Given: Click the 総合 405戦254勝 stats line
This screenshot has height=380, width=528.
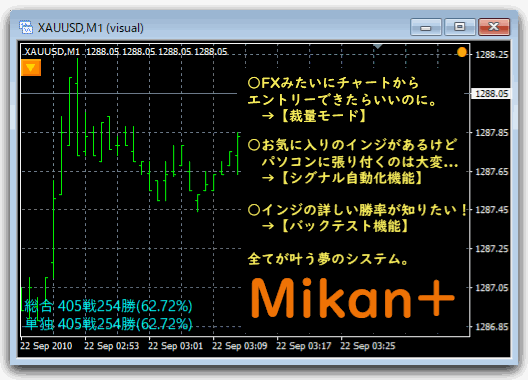Looking at the screenshot, I should coord(108,306).
